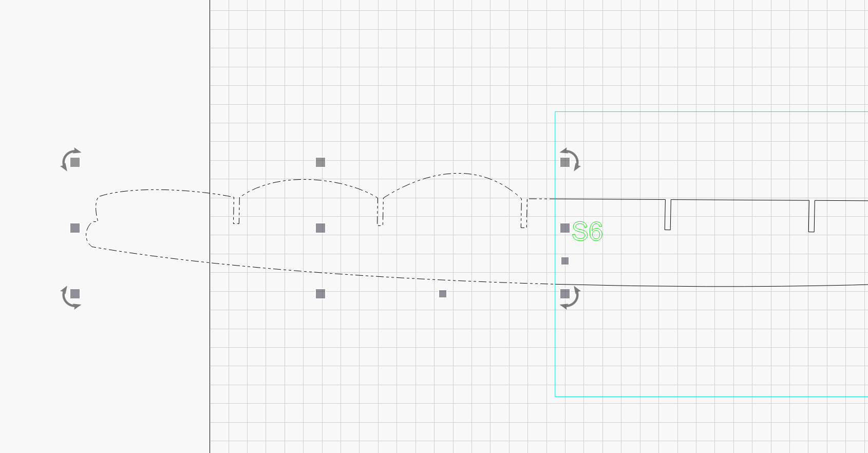Image resolution: width=868 pixels, height=453 pixels.
Task: Click the top-right curved rotate arrow
Action: click(573, 156)
